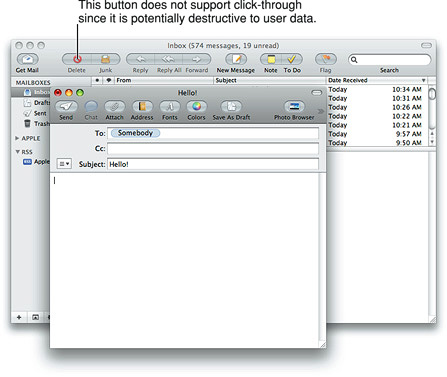Sort by Date Received column header
This screenshot has width=447, height=377.
coord(377,80)
